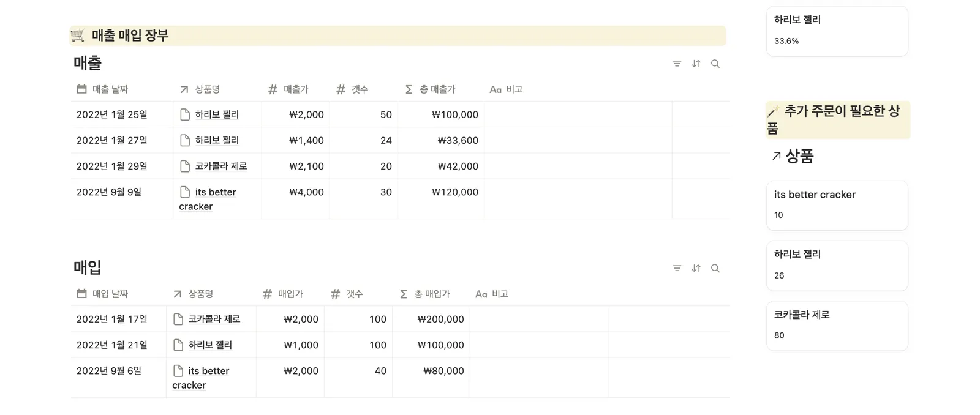Click Aa icon beside 매출 비고 header

click(x=496, y=90)
